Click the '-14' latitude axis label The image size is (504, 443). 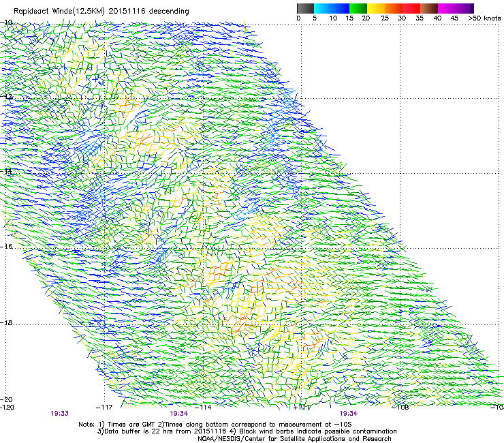tap(6, 171)
